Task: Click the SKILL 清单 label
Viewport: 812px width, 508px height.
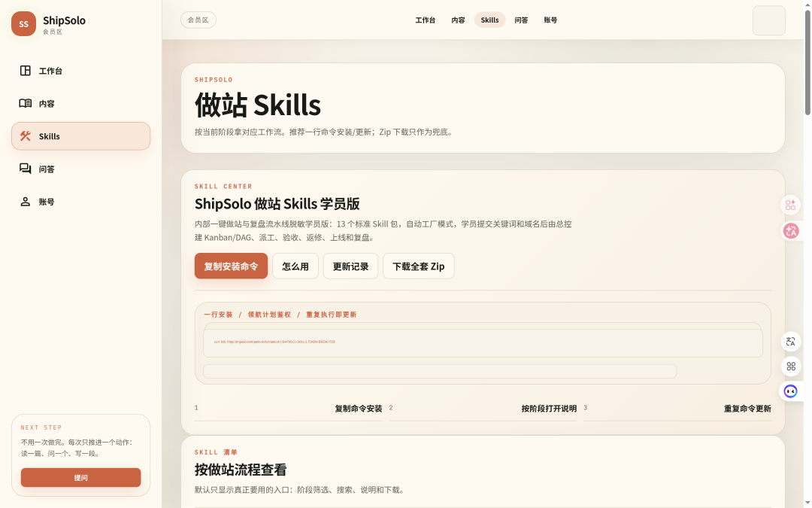Action: [216, 452]
